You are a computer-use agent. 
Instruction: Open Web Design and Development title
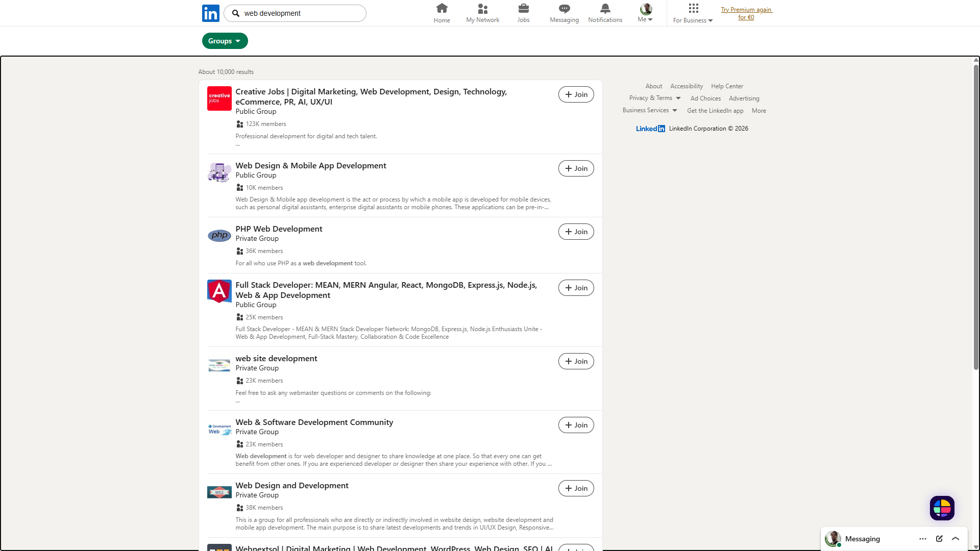(292, 485)
